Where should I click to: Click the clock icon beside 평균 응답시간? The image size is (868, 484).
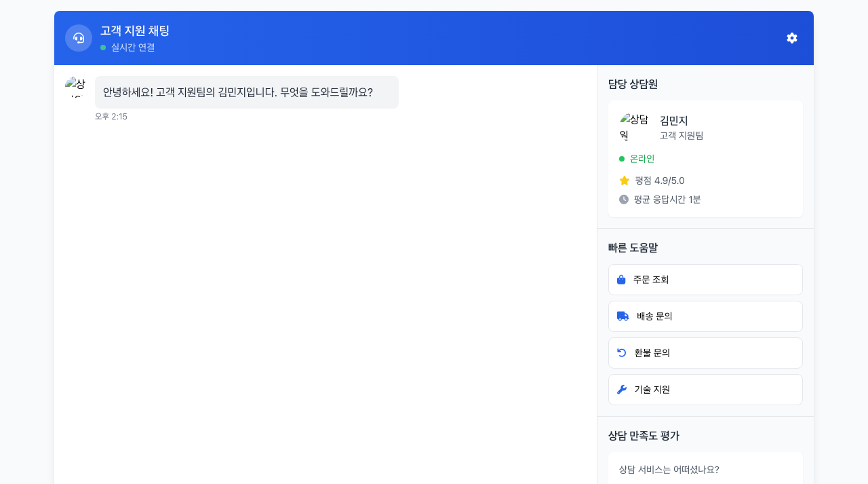tap(624, 200)
